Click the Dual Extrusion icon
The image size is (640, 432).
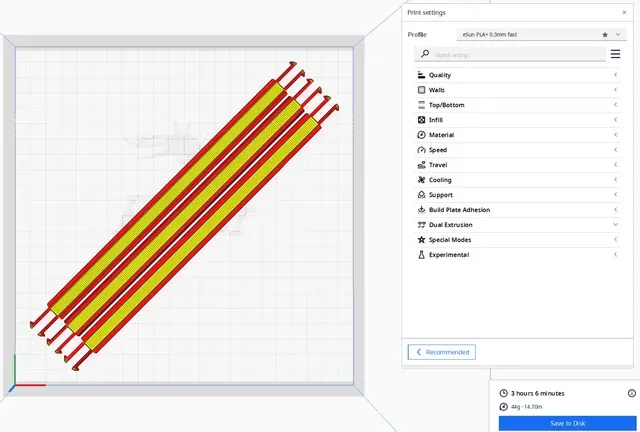click(x=421, y=225)
